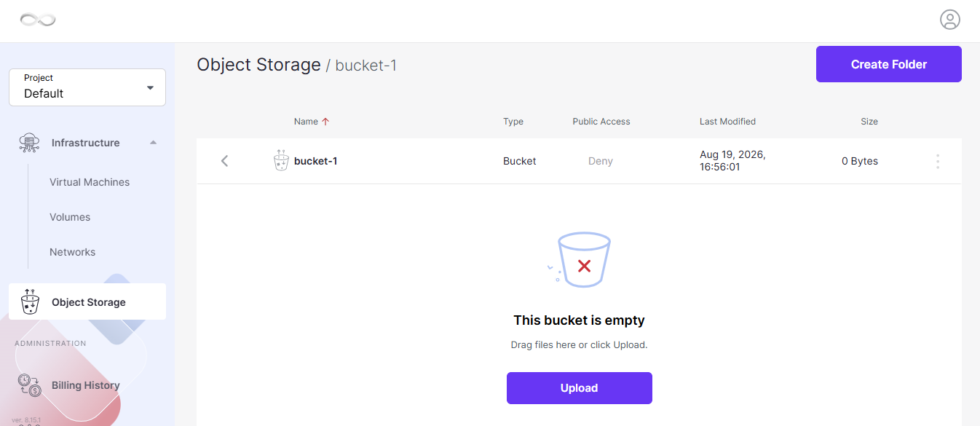The image size is (980, 426).
Task: Click the Billing History clock-coin icon
Action: (29, 385)
